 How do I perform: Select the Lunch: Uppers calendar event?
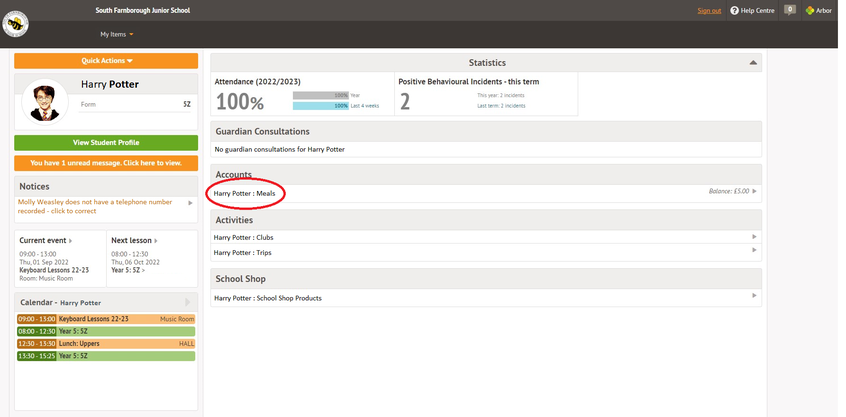tap(106, 344)
